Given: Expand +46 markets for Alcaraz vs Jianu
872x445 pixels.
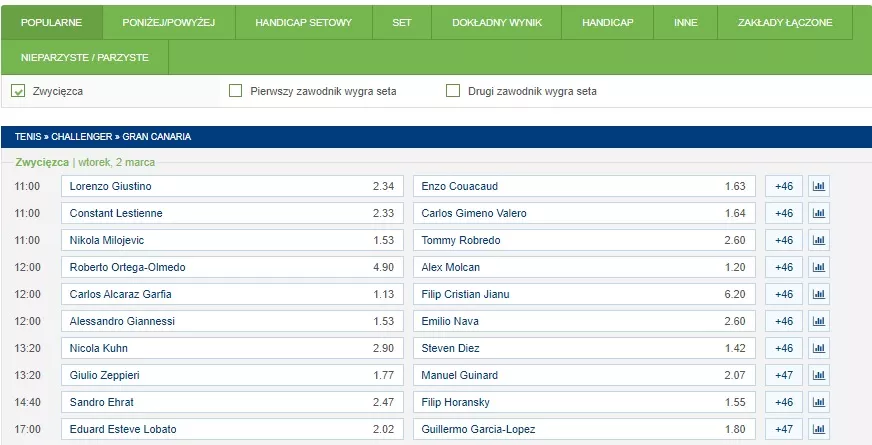Looking at the screenshot, I should (x=784, y=294).
